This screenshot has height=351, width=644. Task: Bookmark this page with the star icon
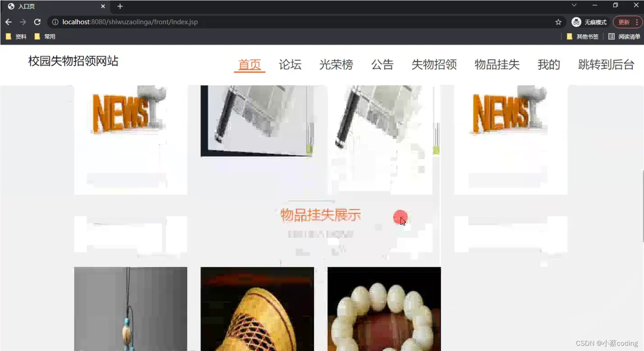[x=558, y=22]
